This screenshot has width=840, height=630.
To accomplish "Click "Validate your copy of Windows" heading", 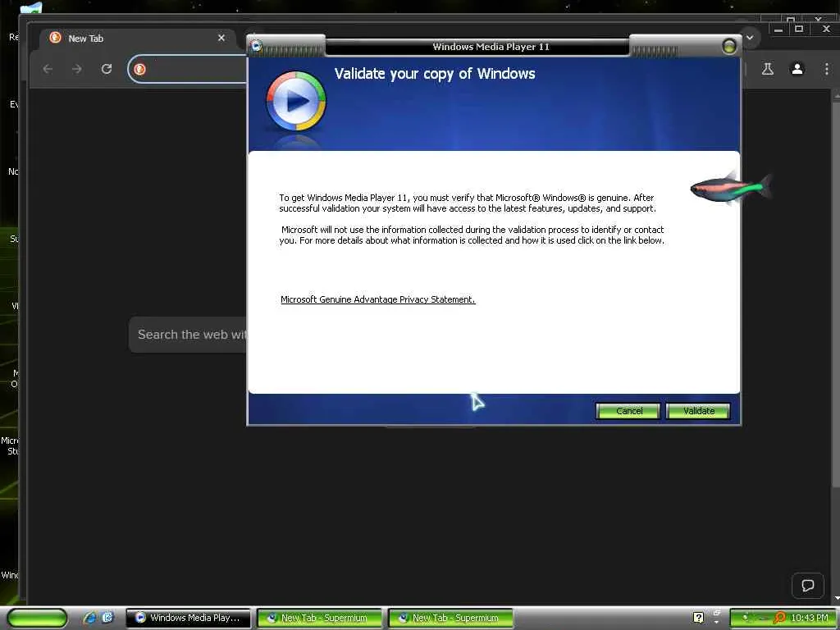I will pos(435,74).
